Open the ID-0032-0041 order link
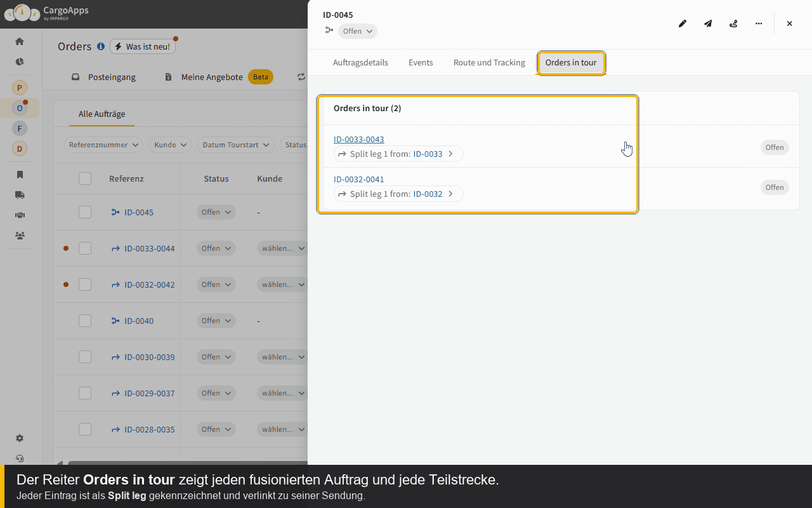This screenshot has height=508, width=812. tap(359, 179)
